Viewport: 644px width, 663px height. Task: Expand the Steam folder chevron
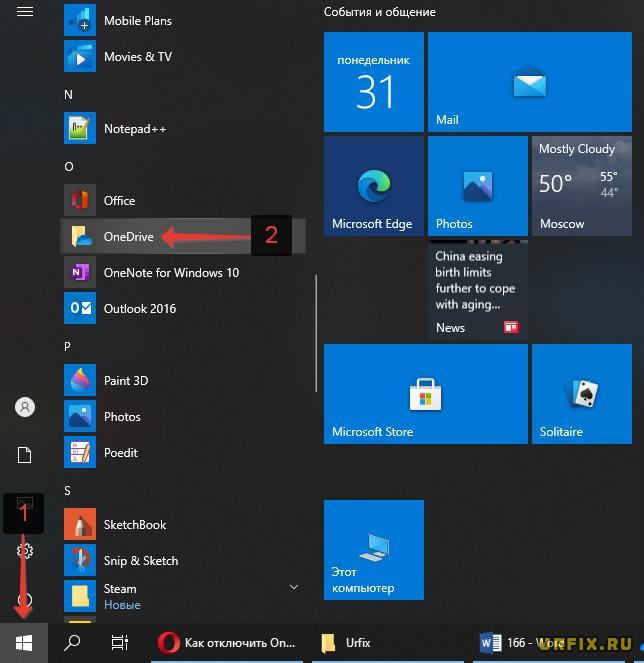(x=294, y=587)
